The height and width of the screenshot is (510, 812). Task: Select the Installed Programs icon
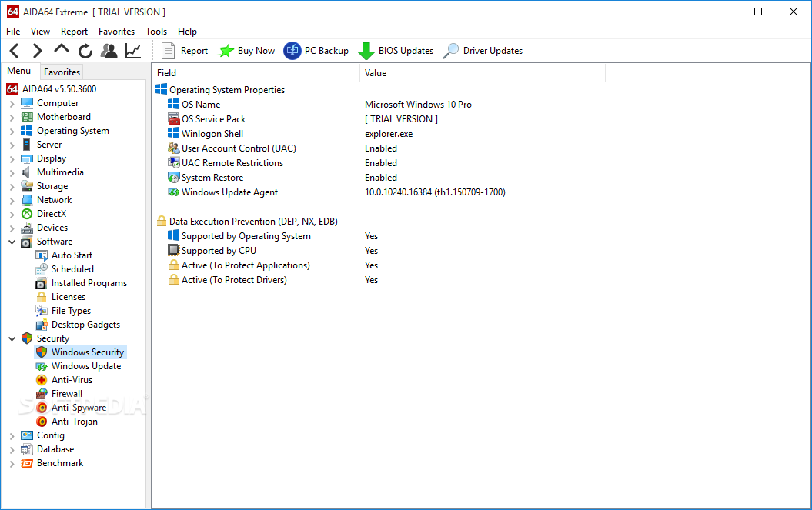point(42,283)
